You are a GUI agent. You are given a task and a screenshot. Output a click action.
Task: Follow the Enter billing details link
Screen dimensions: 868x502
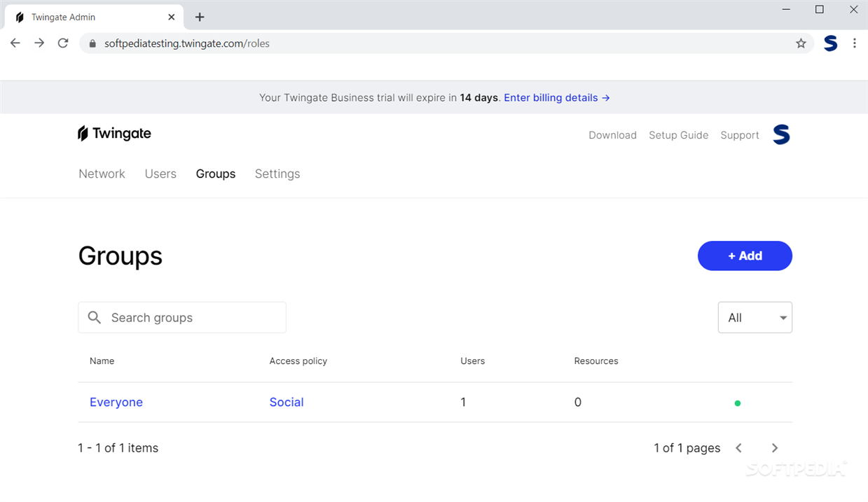pyautogui.click(x=557, y=97)
